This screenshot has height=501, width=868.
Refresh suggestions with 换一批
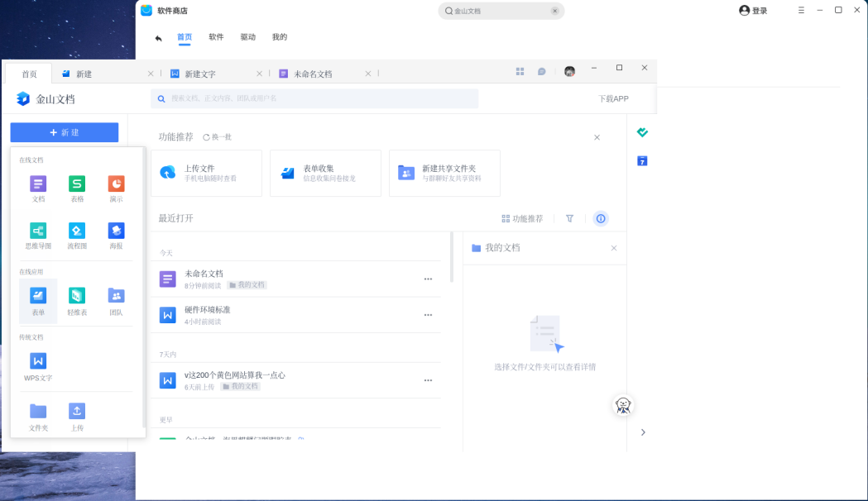[x=218, y=136]
